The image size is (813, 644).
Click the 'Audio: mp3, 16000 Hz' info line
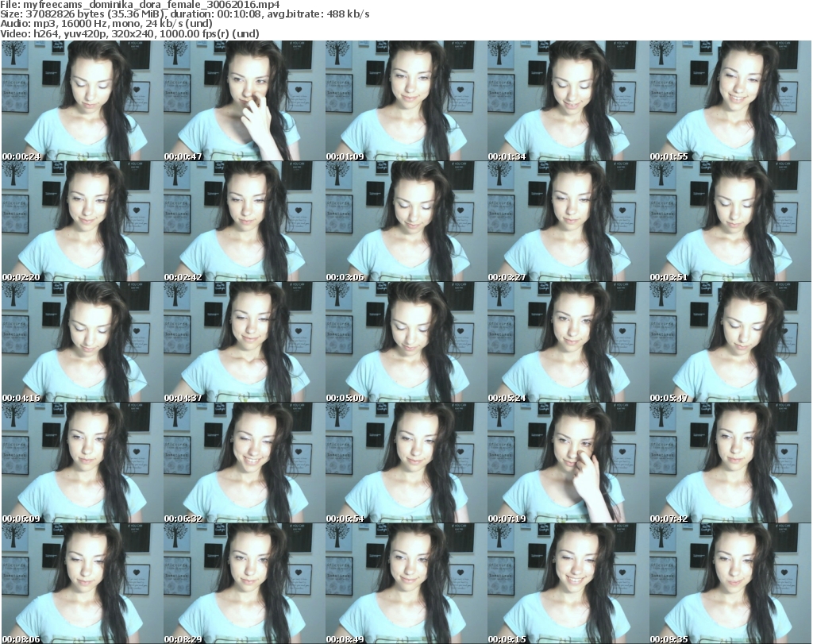(106, 24)
